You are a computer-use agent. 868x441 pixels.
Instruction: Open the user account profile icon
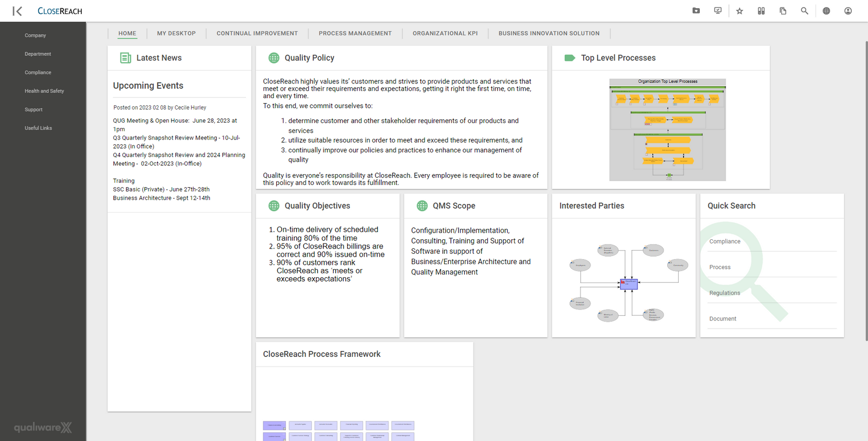848,11
